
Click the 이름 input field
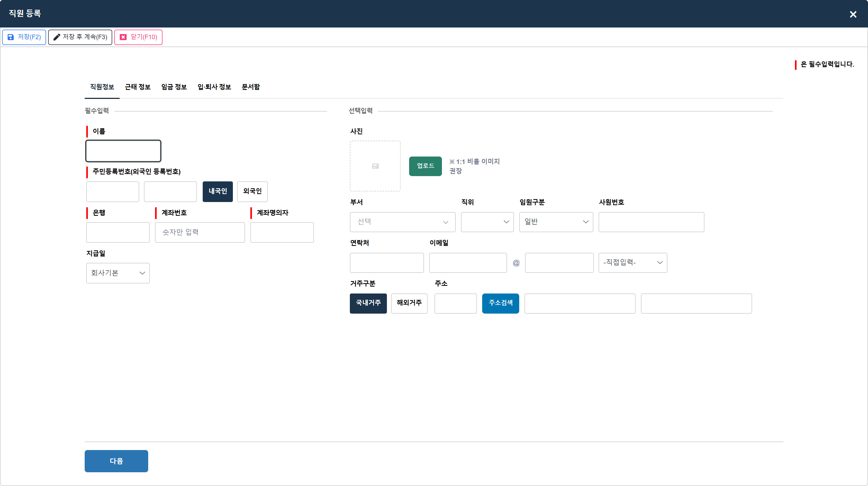pos(123,151)
